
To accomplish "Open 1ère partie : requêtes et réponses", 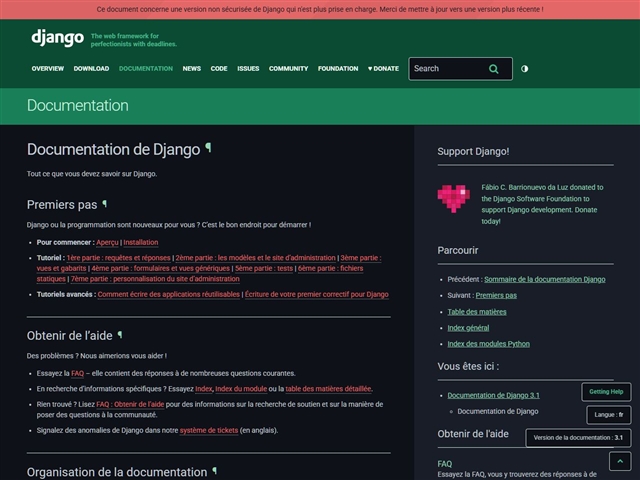I will (119, 258).
